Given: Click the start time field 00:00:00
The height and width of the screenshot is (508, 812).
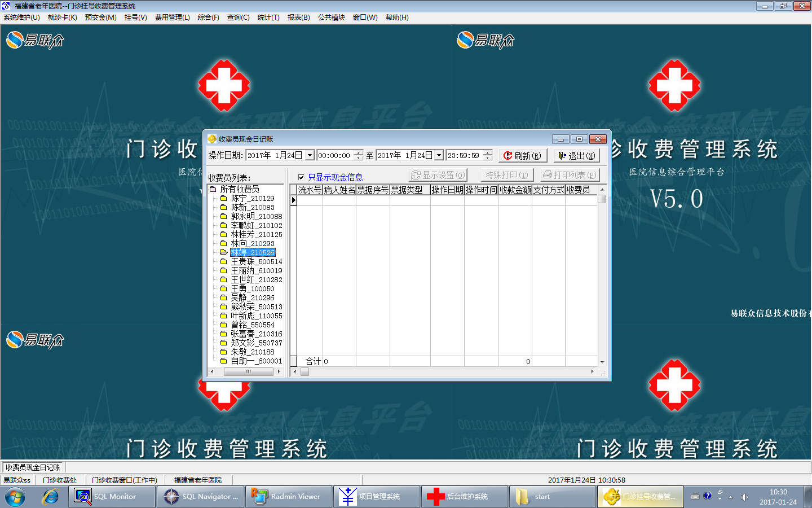Looking at the screenshot, I should [334, 155].
